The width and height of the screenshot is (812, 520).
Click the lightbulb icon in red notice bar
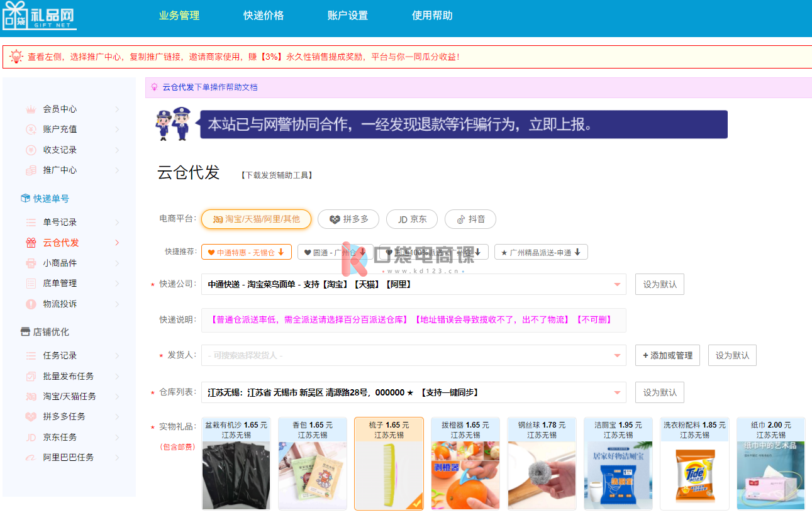coord(16,57)
